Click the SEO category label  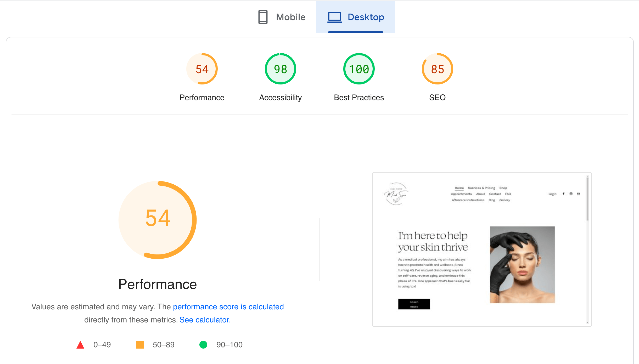[438, 98]
